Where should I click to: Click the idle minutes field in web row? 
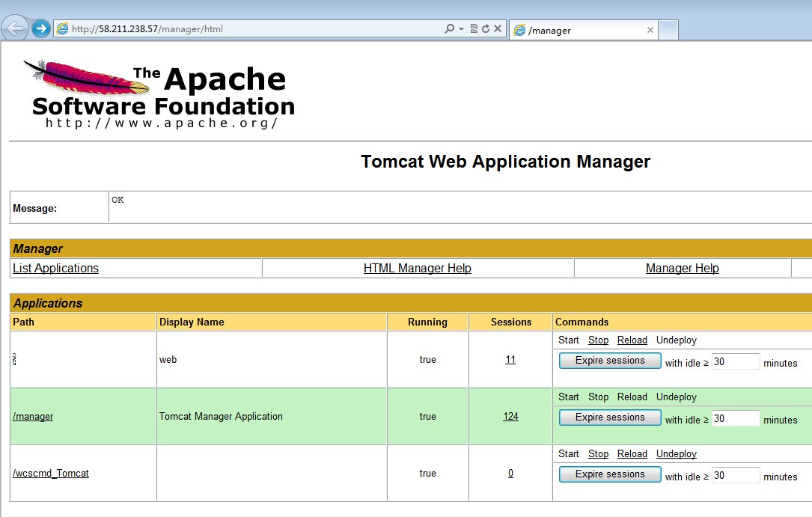(736, 361)
